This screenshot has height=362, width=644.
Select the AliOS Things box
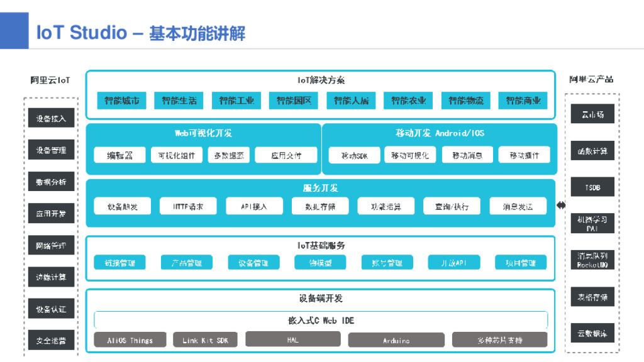(130, 340)
